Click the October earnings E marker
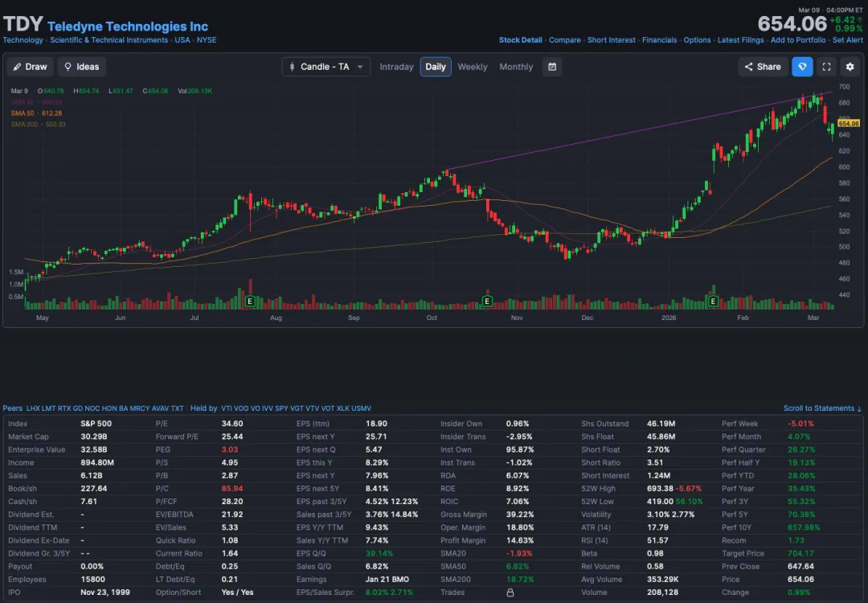This screenshot has height=603, width=868. [x=487, y=301]
